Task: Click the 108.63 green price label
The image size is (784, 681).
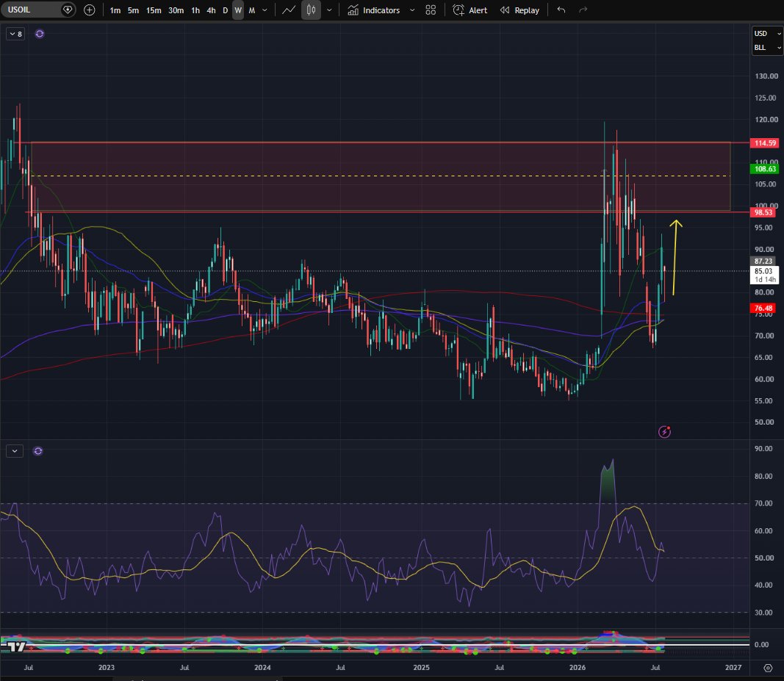Action: click(x=765, y=169)
